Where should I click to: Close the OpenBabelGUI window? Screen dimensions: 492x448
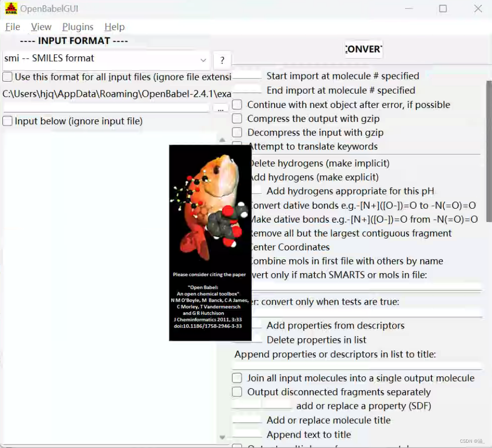[478, 9]
